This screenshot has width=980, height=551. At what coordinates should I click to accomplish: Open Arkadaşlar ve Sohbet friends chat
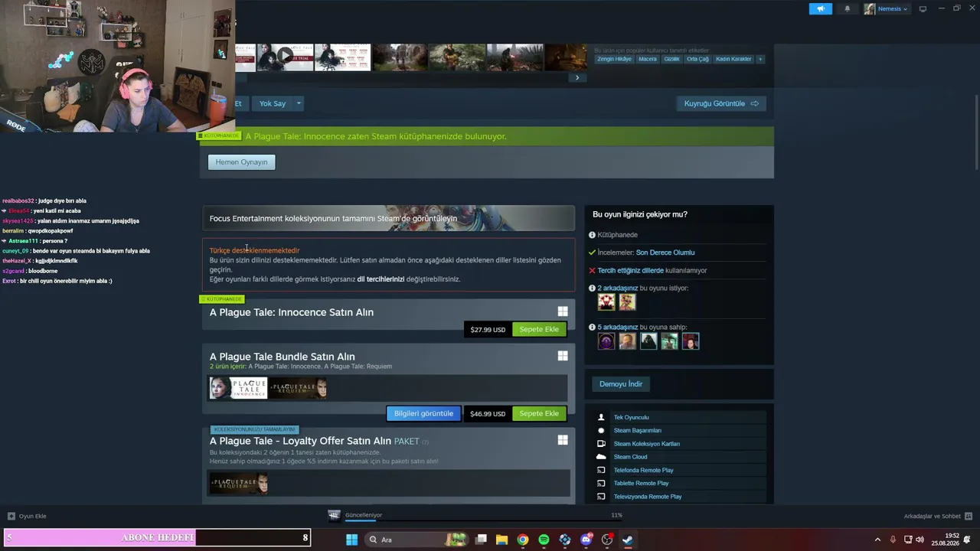938,516
